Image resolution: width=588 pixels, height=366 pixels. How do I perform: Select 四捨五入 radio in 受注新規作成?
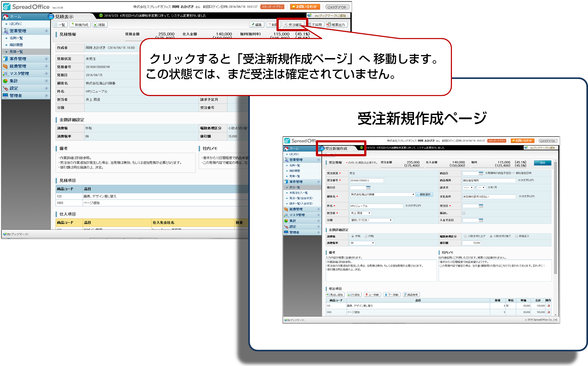[x=516, y=236]
